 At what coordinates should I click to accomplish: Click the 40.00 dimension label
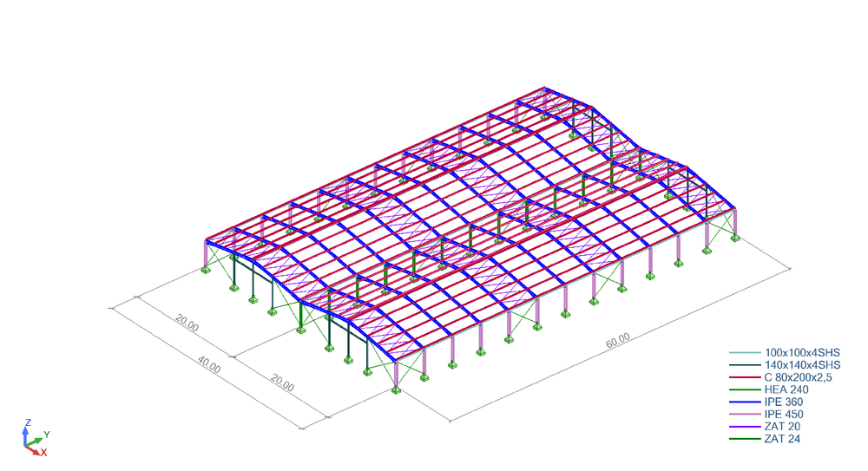[x=209, y=364]
